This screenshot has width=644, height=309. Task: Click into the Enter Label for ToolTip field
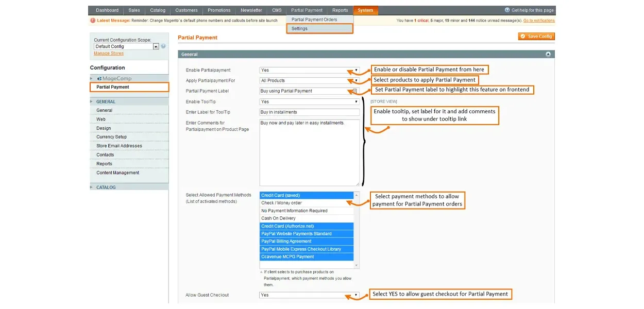tap(309, 112)
